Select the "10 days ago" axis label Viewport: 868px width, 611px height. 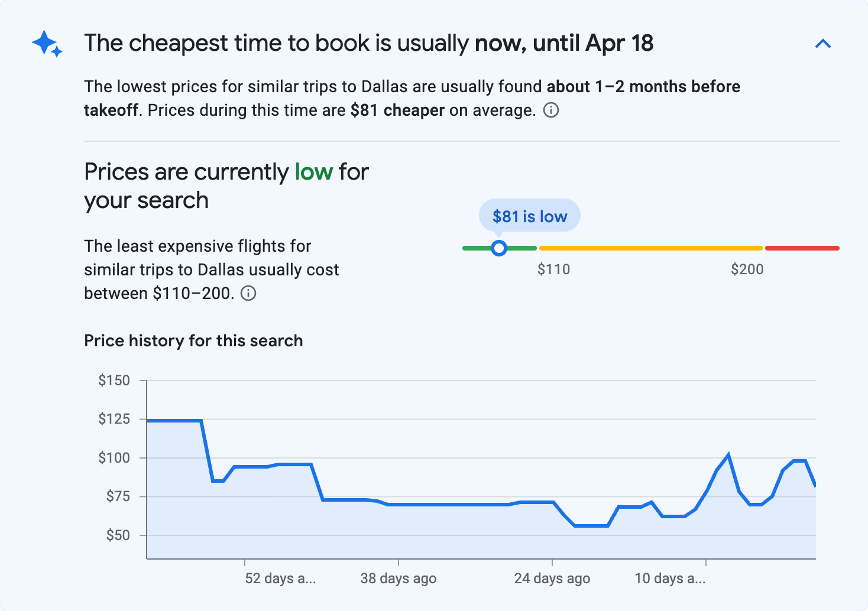coord(669,578)
